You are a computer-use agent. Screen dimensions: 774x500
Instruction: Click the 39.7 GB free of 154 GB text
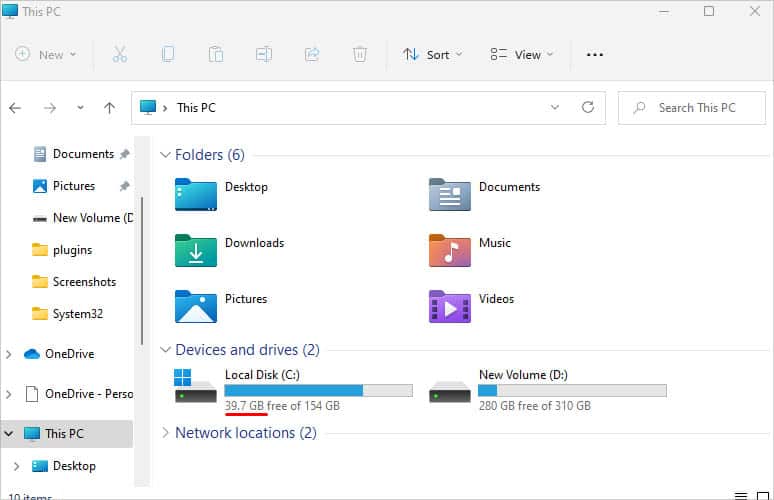point(282,406)
